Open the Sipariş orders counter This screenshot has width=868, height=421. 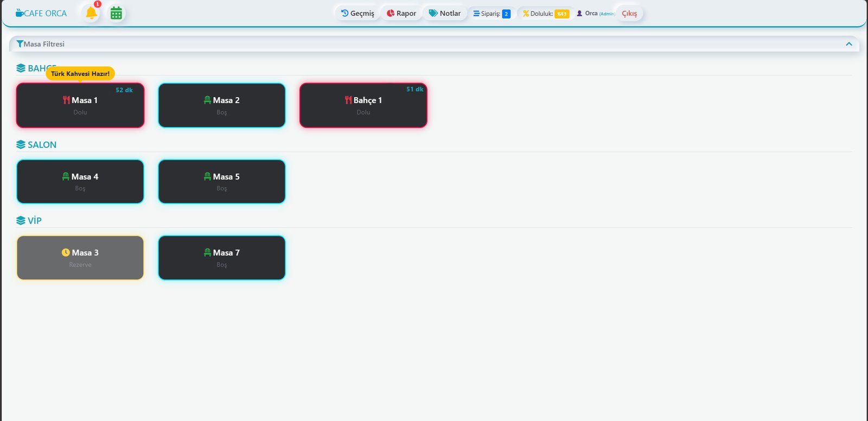tap(492, 14)
